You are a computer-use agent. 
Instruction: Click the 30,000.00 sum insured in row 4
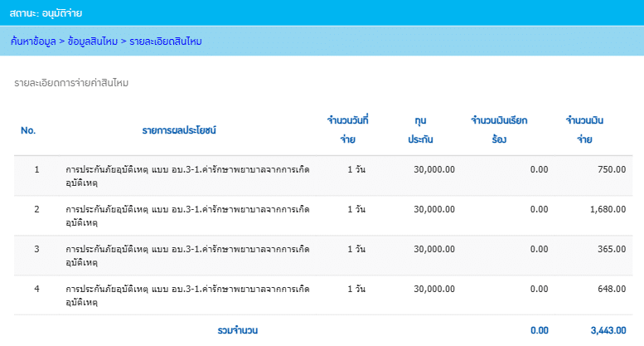tap(434, 289)
